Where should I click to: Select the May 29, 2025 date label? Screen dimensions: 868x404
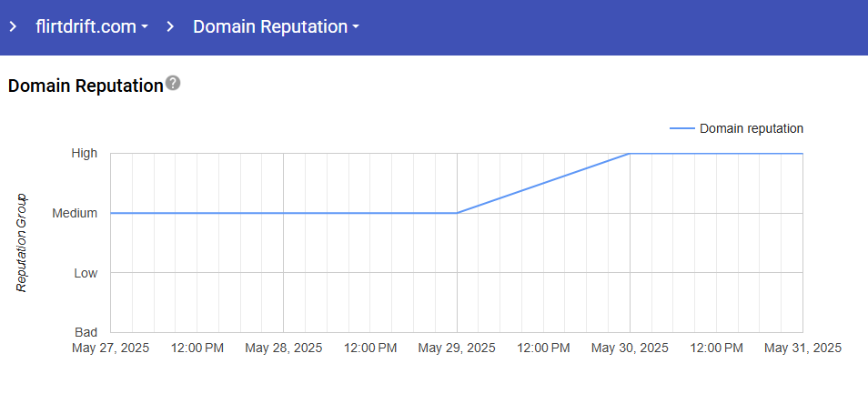457,348
